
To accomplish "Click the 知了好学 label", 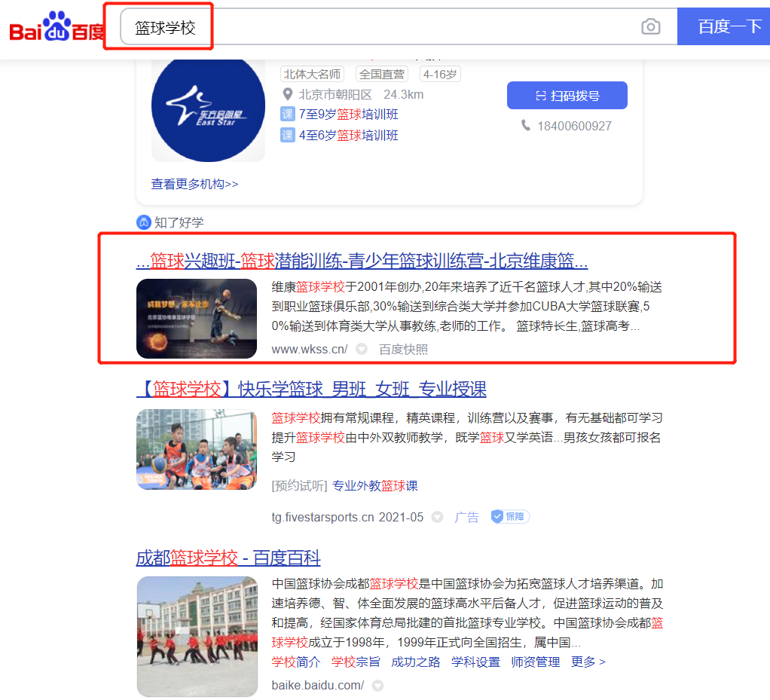I will click(179, 222).
